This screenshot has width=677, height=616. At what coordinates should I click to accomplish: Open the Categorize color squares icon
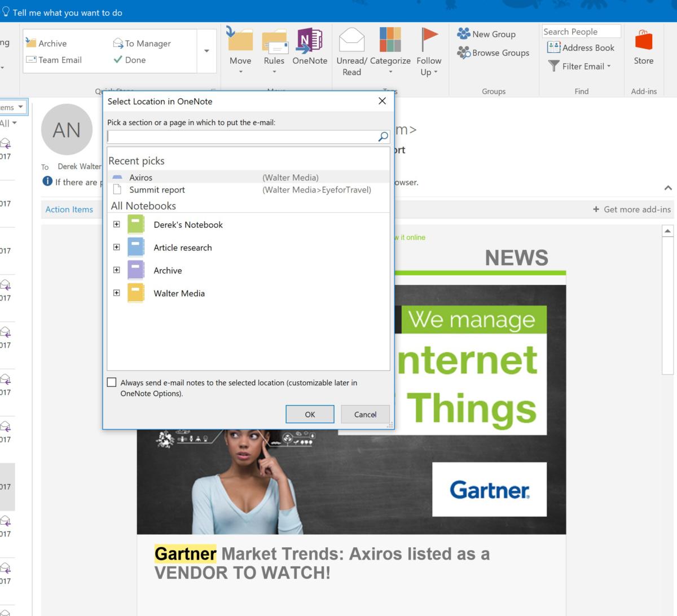390,39
